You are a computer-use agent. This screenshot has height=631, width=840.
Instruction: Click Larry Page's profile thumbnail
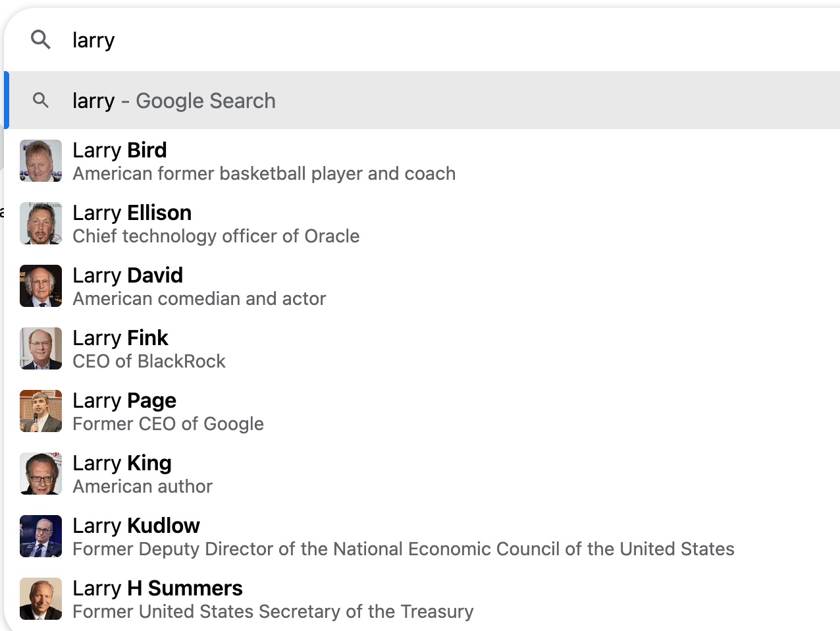point(41,411)
